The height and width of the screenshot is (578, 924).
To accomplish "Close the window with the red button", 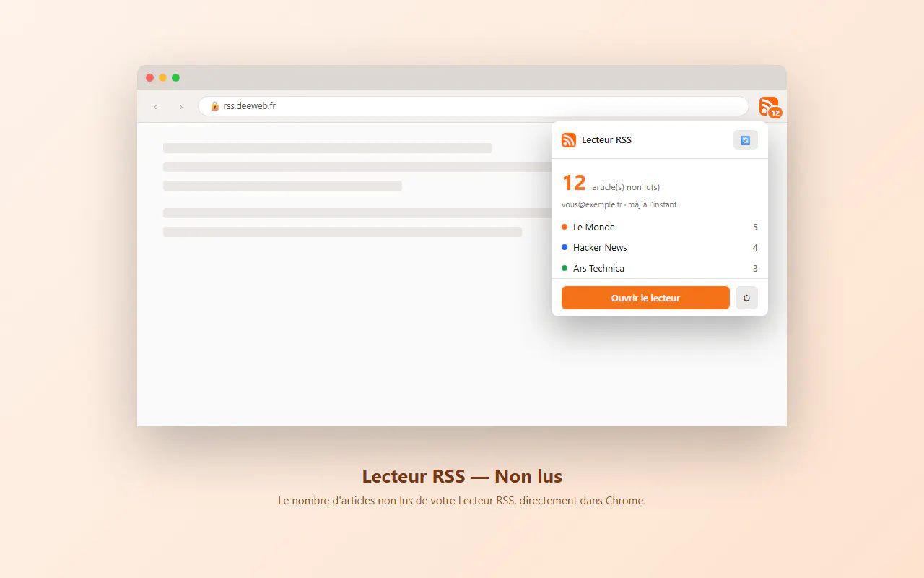I will tap(150, 78).
